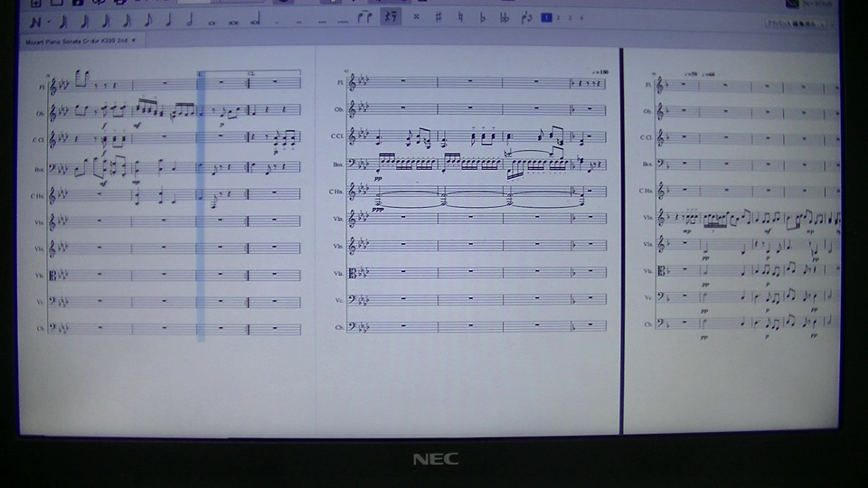Click the pp dynamic under bassoon staff
The width and height of the screenshot is (868, 488).
(x=378, y=179)
